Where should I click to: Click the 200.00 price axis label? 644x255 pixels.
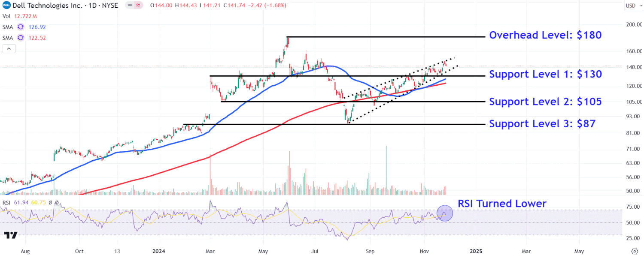(633, 24)
